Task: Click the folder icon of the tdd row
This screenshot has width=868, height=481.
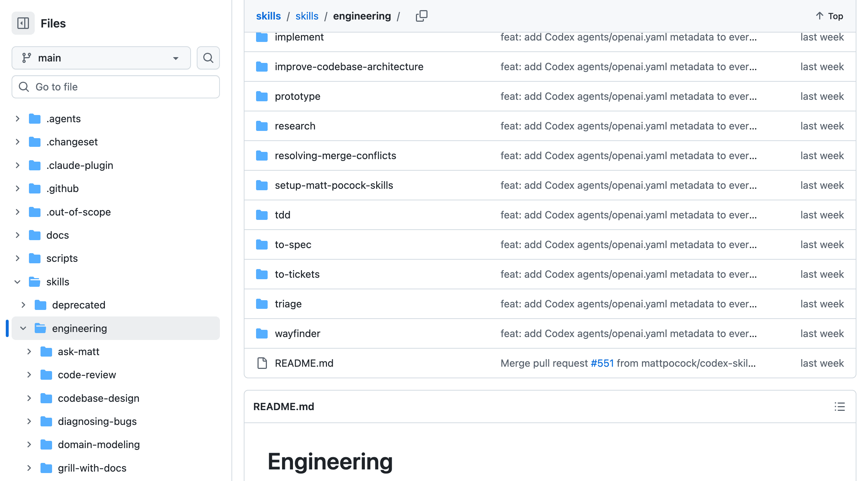Action: pyautogui.click(x=262, y=215)
